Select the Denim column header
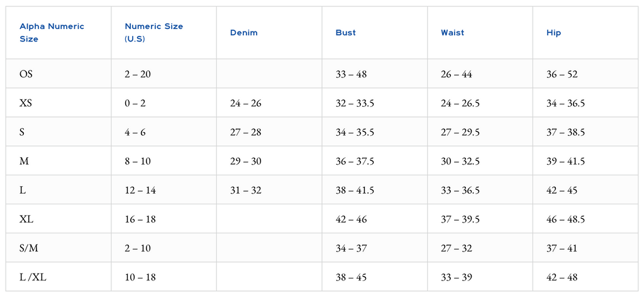644x298 pixels. 244,33
